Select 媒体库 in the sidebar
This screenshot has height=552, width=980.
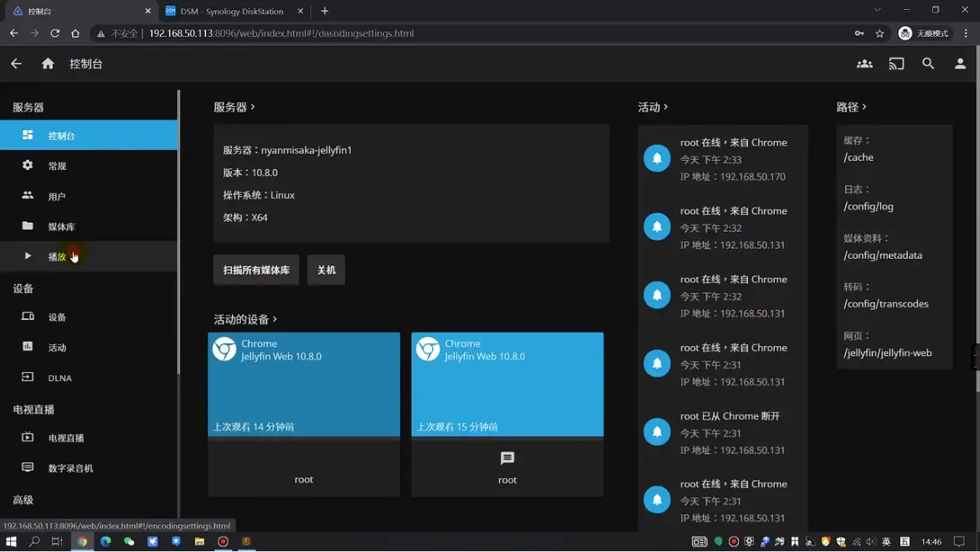click(61, 227)
